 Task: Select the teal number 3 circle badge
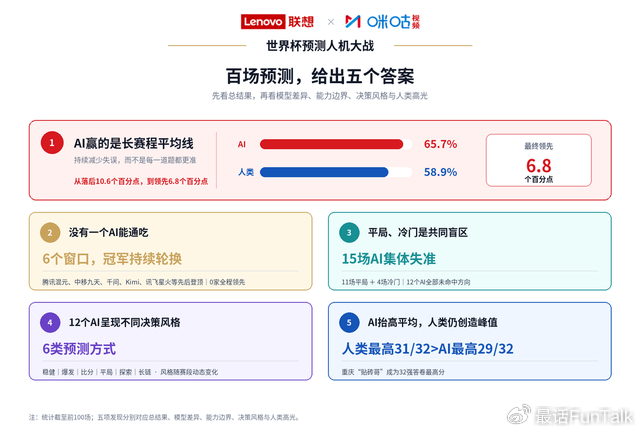coord(349,233)
